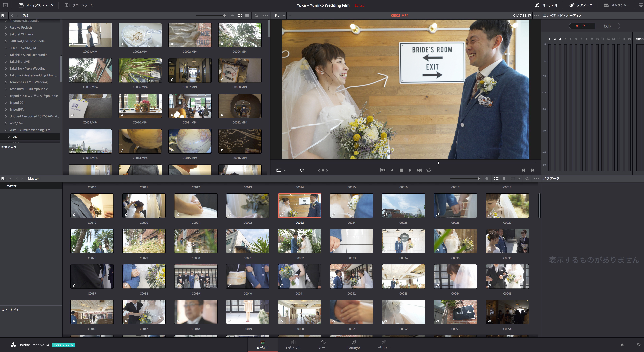Toggle media pool thumbnail grid view
This screenshot has width=644, height=352.
(x=496, y=178)
